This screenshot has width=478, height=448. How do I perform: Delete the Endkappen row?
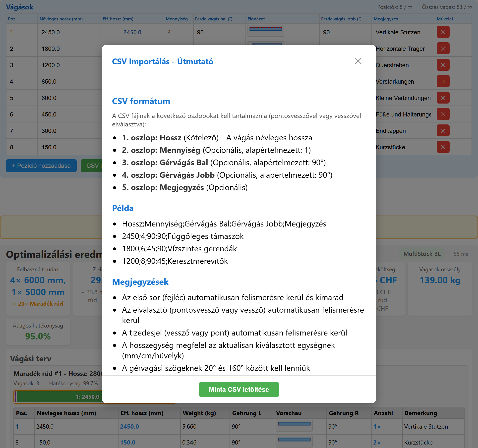click(443, 131)
